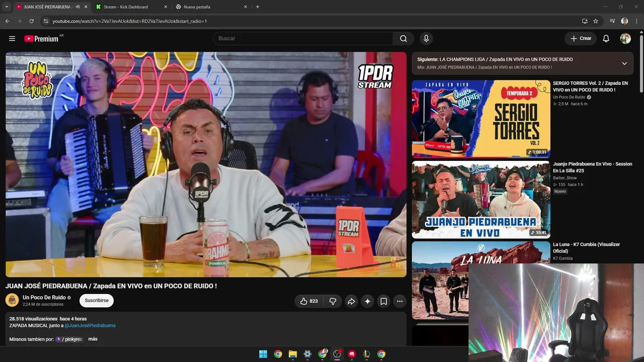The image size is (644, 362).
Task: Start voice search with the microphone
Action: (x=426, y=39)
